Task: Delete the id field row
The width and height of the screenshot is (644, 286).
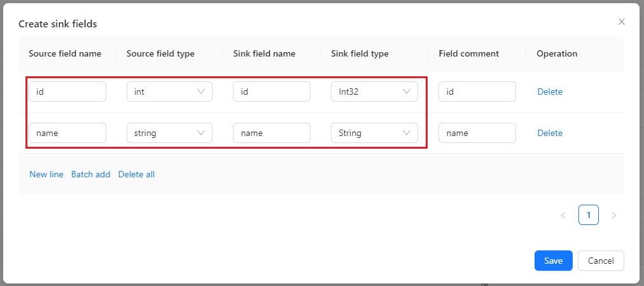Action: pos(550,92)
